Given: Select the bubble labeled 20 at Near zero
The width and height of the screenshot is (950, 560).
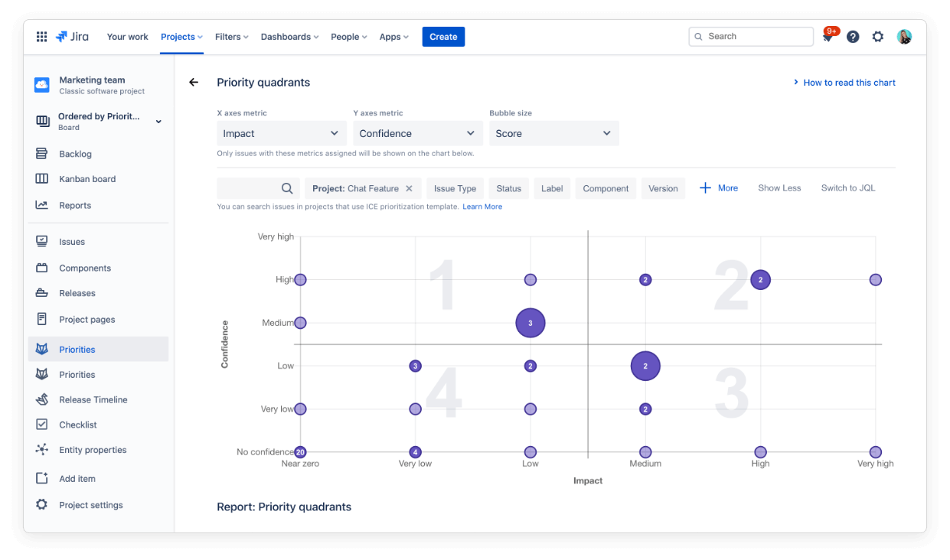Looking at the screenshot, I should click(300, 452).
